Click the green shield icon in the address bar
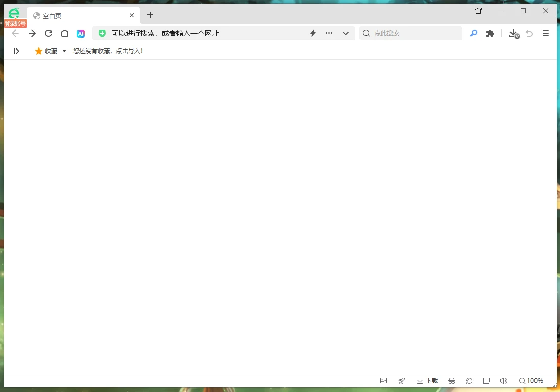Viewport: 560px width, 392px height. point(102,33)
